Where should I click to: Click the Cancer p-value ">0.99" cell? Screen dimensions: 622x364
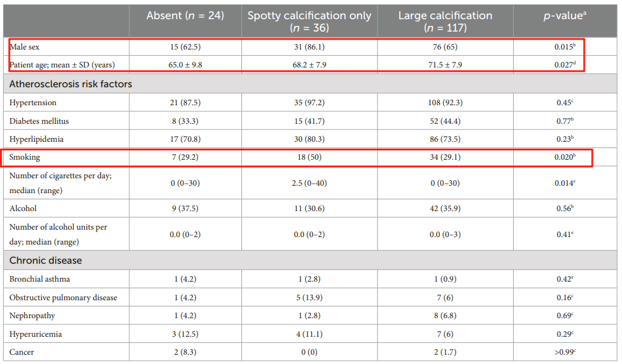click(x=564, y=352)
